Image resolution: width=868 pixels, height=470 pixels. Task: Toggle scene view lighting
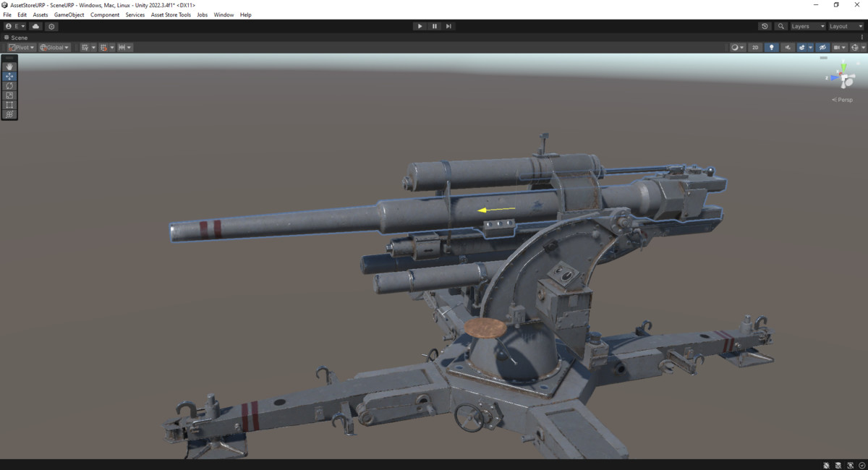(x=771, y=47)
